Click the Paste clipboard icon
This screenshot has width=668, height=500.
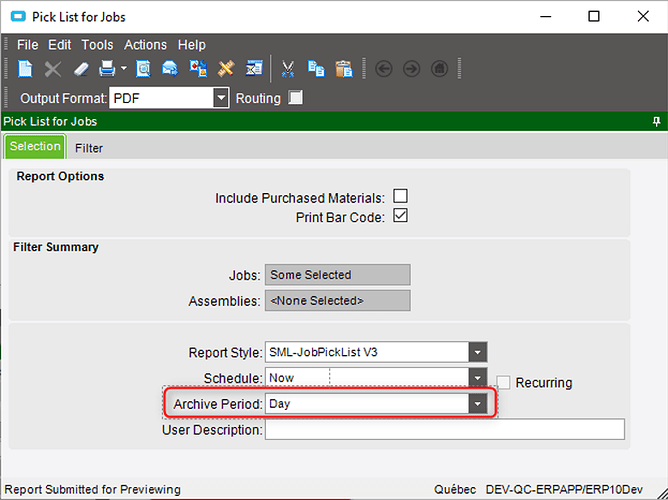(x=344, y=69)
